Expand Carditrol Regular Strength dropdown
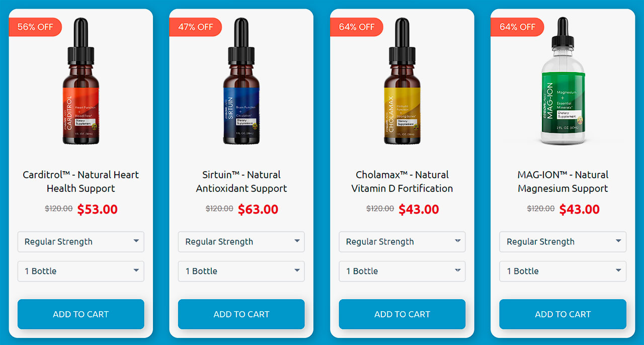 tap(81, 242)
